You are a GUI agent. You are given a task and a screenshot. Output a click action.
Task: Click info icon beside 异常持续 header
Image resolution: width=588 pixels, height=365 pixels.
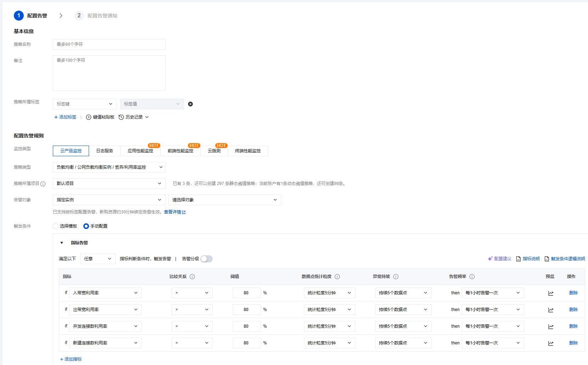(x=396, y=277)
